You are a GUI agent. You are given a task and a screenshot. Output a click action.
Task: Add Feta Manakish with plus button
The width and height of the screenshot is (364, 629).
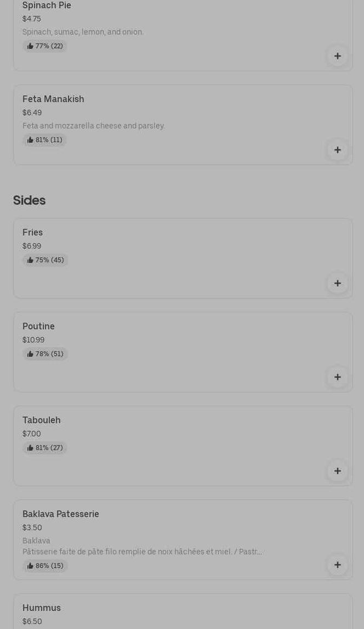point(337,150)
